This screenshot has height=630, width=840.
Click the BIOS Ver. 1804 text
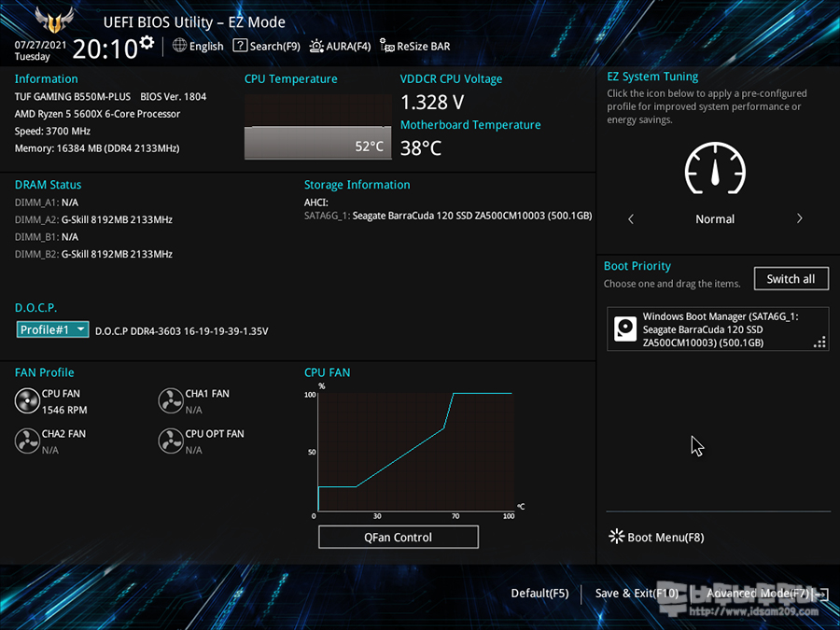pos(173,96)
